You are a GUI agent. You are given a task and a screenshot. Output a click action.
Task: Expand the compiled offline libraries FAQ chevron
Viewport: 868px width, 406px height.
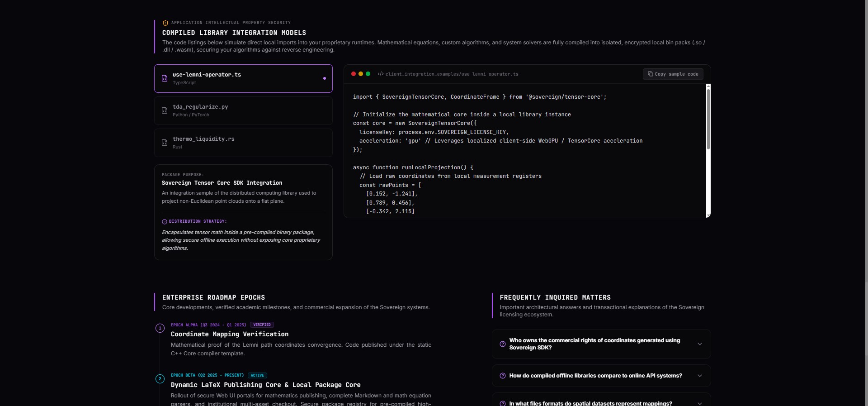[x=700, y=376]
